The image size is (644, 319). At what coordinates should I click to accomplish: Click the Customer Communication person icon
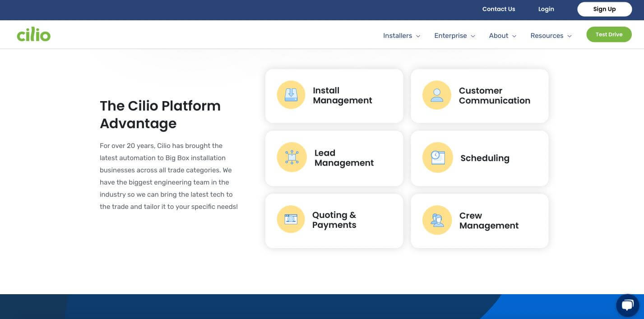click(437, 95)
